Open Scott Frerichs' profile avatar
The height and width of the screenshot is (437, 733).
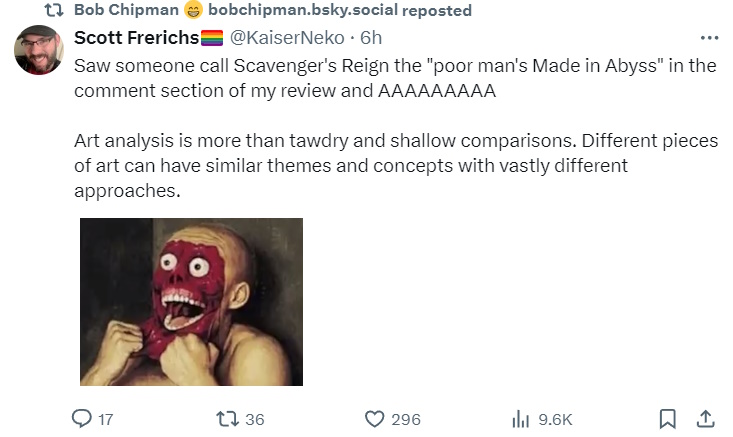coord(39,49)
